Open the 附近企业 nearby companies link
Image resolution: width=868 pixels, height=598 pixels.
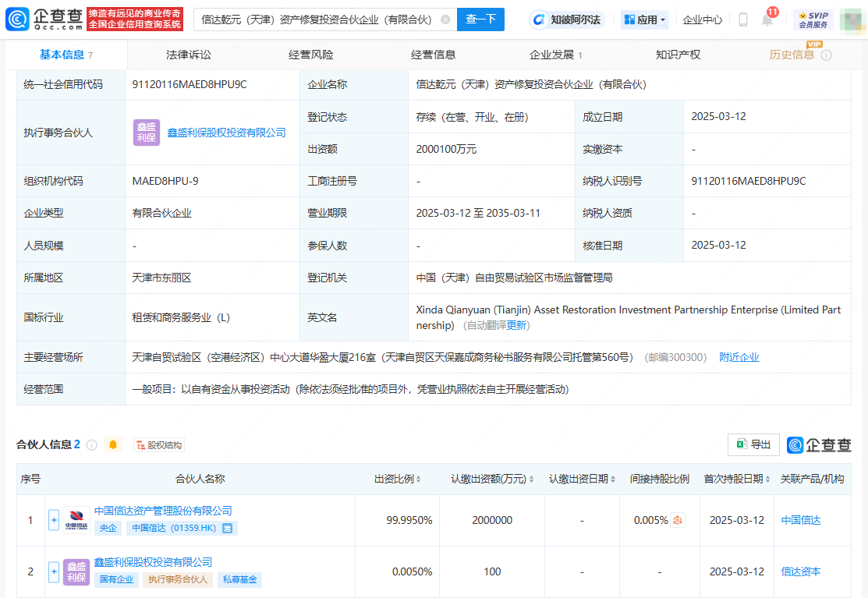coord(739,357)
